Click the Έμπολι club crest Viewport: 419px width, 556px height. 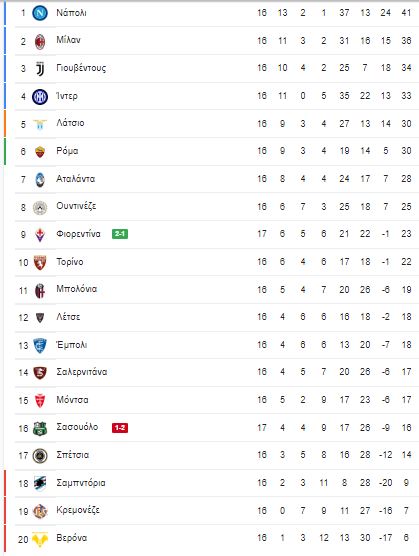tap(40, 346)
